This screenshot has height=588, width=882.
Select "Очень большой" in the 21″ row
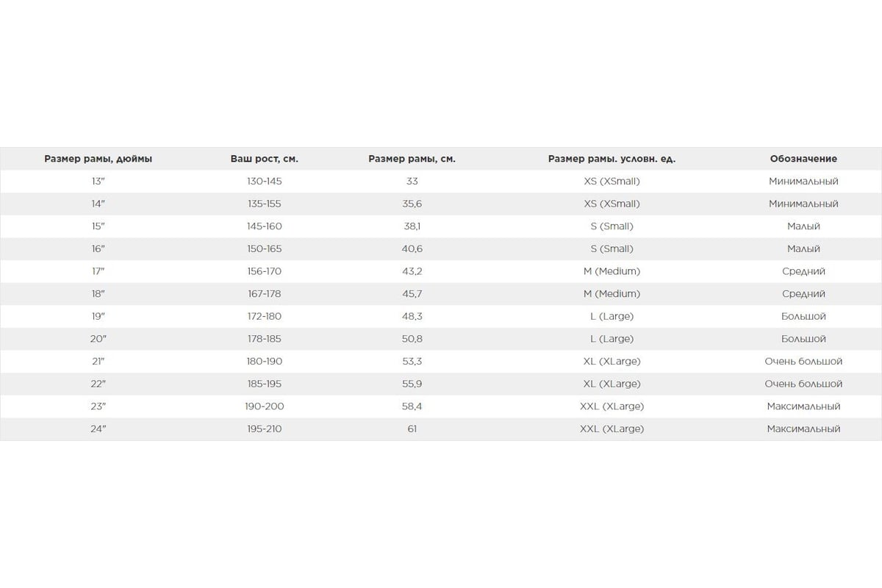(x=803, y=362)
